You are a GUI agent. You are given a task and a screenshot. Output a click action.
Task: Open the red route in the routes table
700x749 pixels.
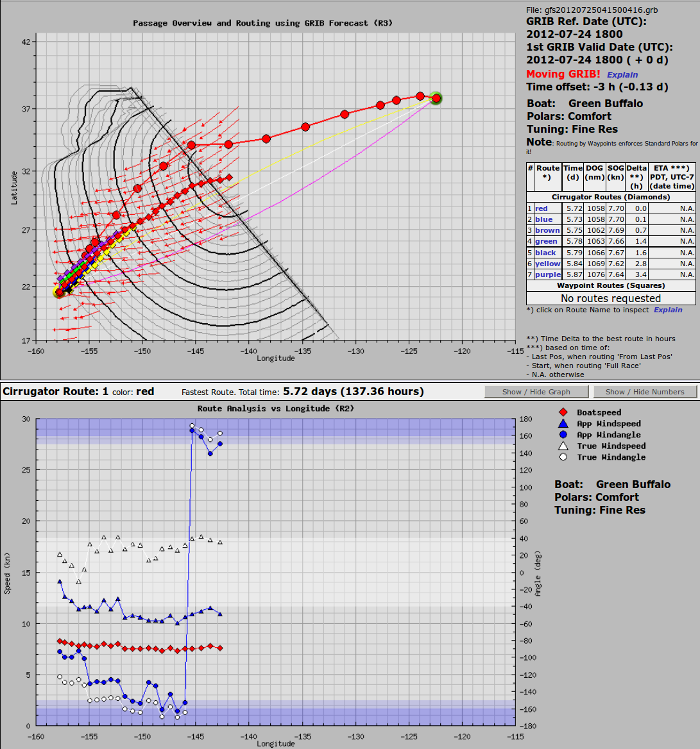542,208
